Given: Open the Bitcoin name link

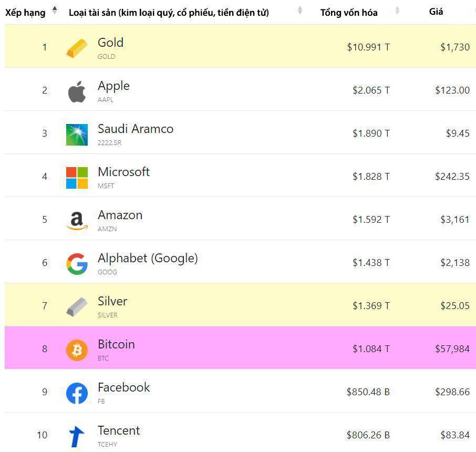Looking at the screenshot, I should point(116,344).
